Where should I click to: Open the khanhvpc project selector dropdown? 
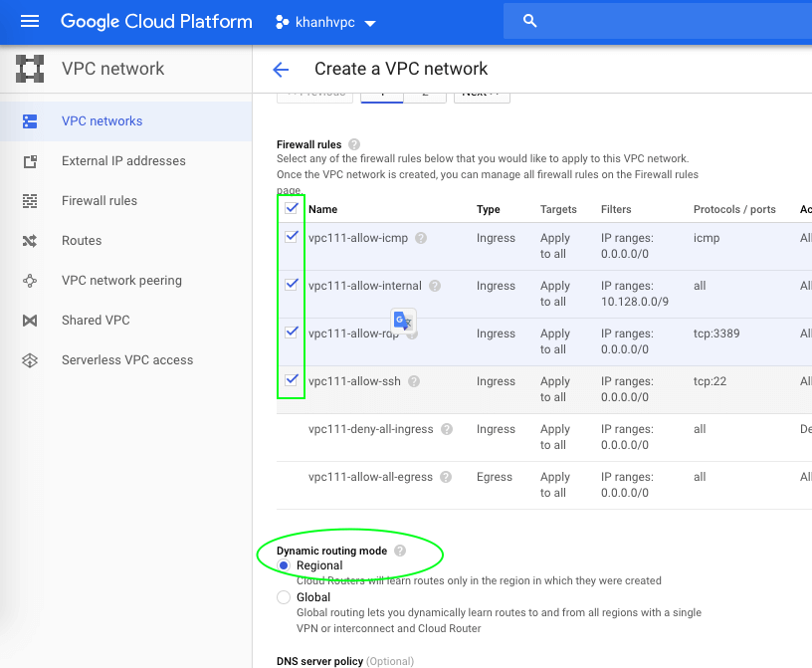(x=323, y=21)
